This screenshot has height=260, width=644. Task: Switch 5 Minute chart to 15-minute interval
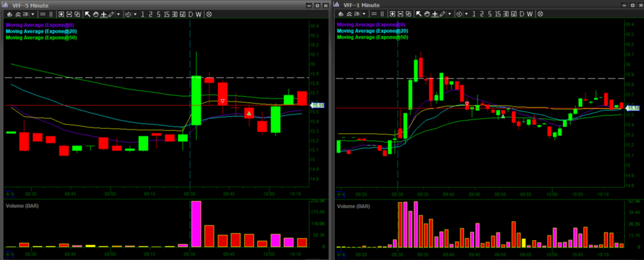point(167,14)
